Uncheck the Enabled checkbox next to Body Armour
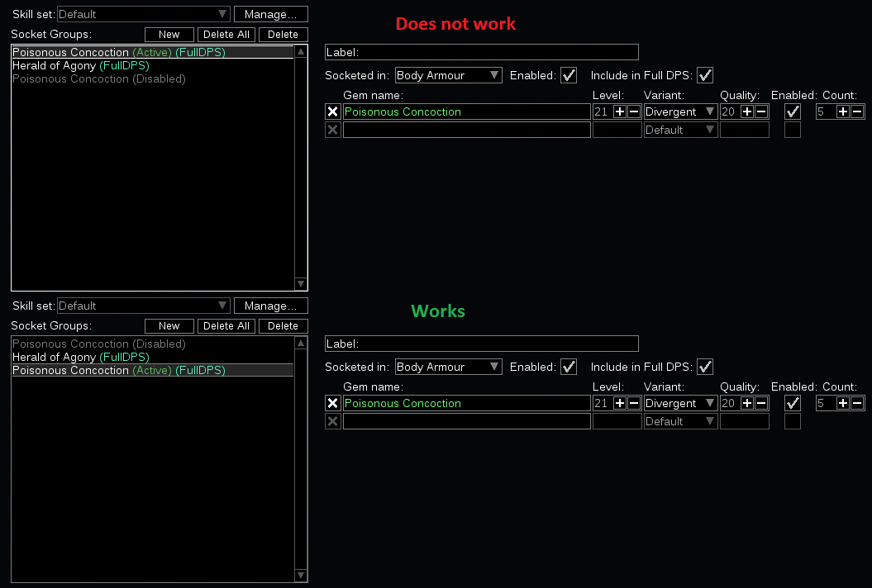This screenshot has height=588, width=872. point(569,75)
